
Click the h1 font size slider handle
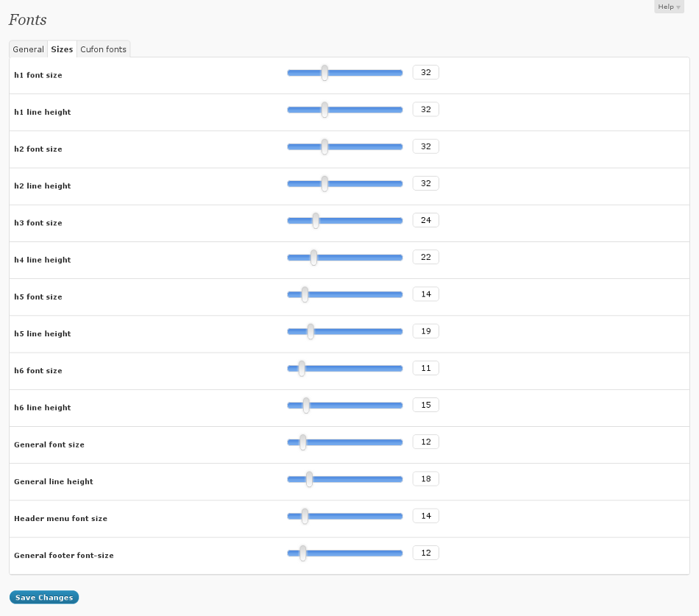click(324, 72)
